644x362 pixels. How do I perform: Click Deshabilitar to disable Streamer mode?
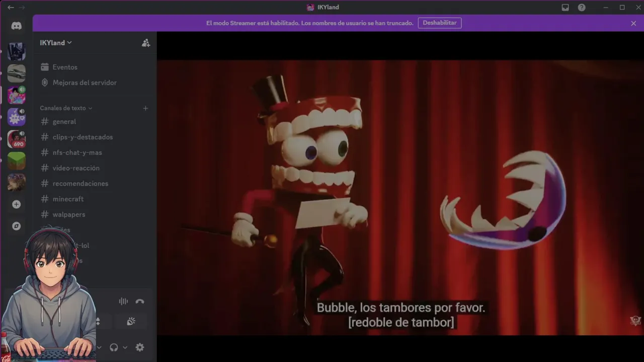click(440, 23)
